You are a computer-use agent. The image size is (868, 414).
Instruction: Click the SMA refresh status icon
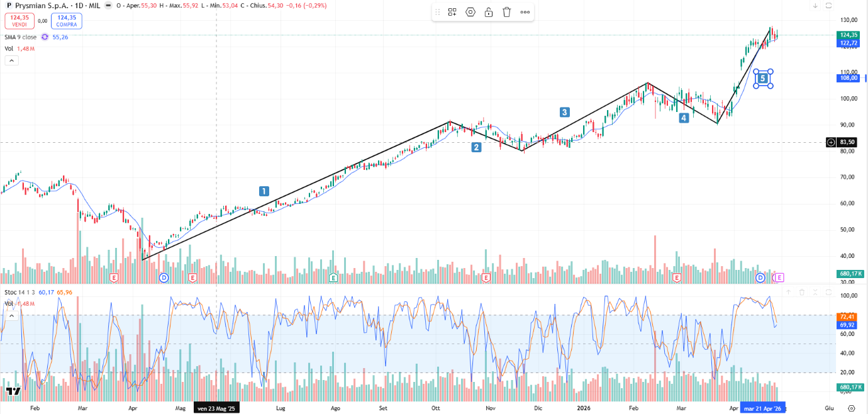[45, 37]
